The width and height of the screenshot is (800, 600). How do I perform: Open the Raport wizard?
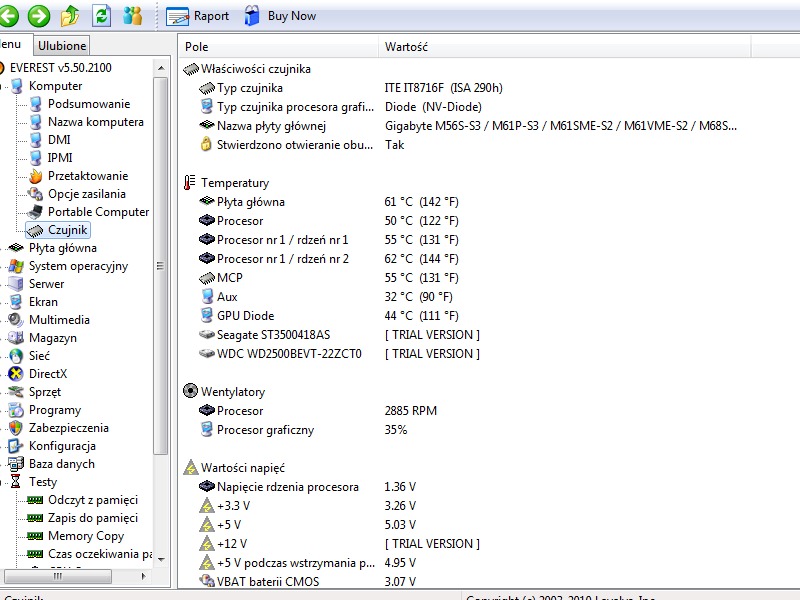[197, 16]
